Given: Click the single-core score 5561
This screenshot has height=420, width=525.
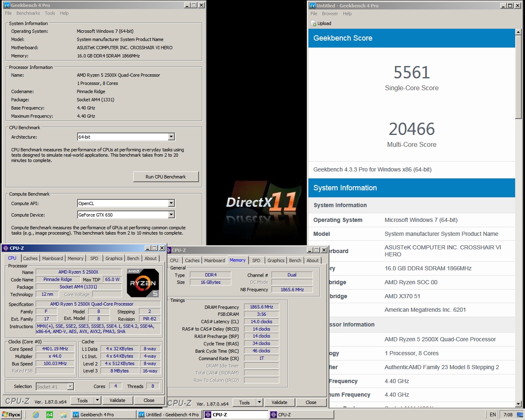Looking at the screenshot, I should pos(412,73).
